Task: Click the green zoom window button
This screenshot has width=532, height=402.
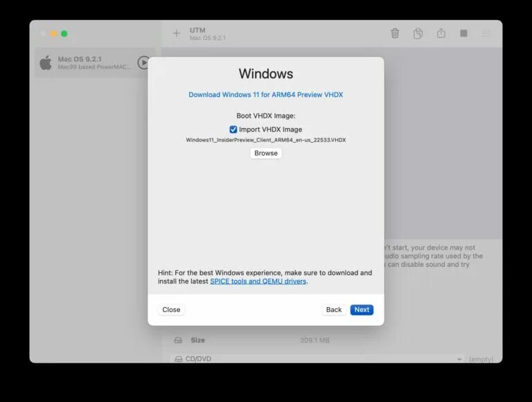Action: point(64,33)
